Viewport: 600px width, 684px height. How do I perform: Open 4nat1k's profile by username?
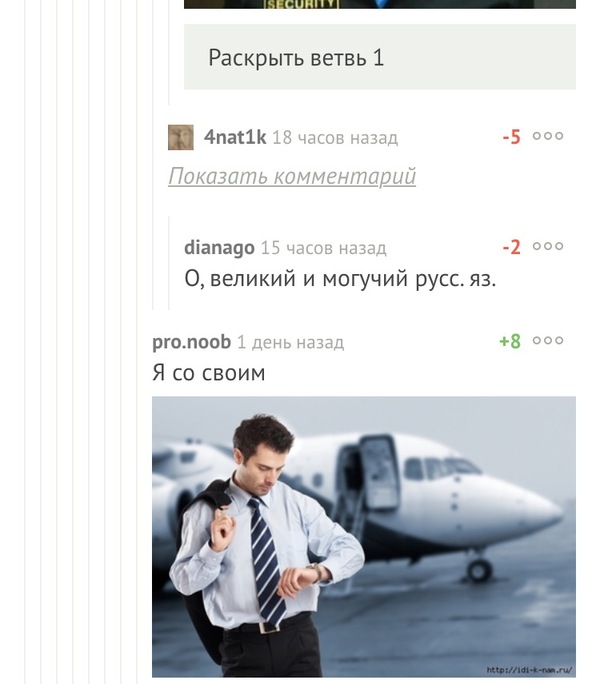(x=235, y=137)
